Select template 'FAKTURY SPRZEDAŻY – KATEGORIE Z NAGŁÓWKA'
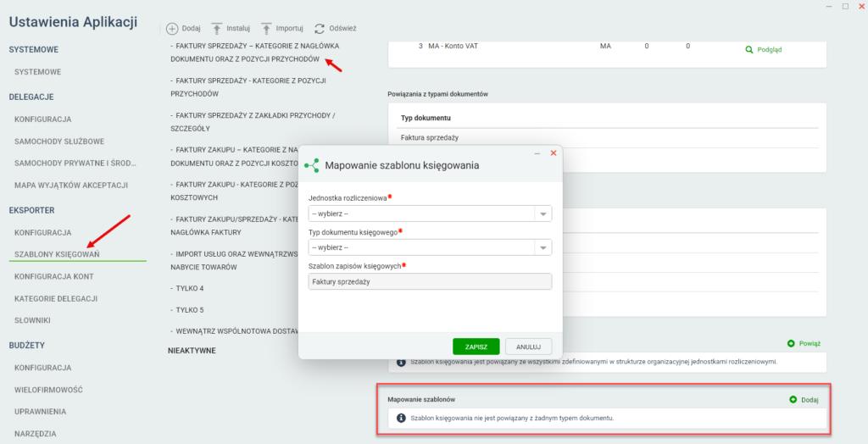Image resolution: width=868 pixels, height=444 pixels. click(x=254, y=53)
